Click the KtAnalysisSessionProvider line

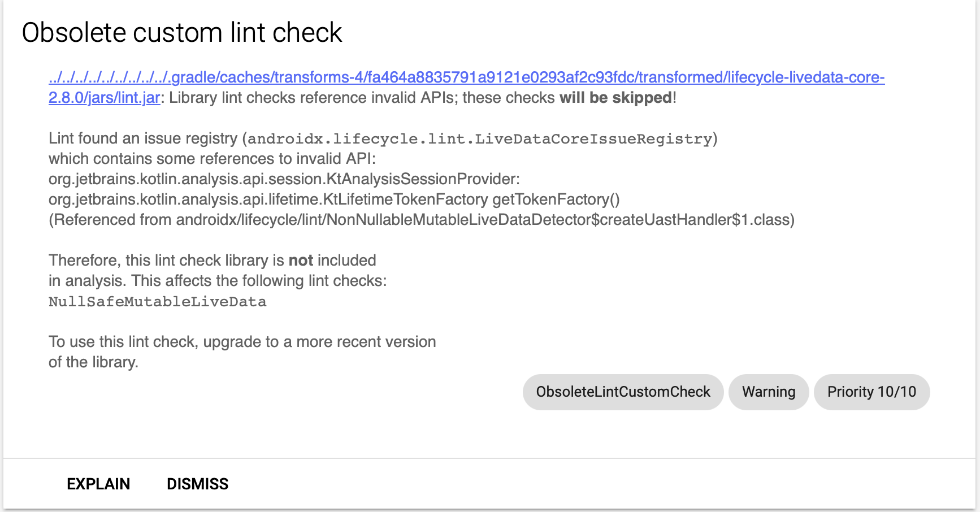284,179
